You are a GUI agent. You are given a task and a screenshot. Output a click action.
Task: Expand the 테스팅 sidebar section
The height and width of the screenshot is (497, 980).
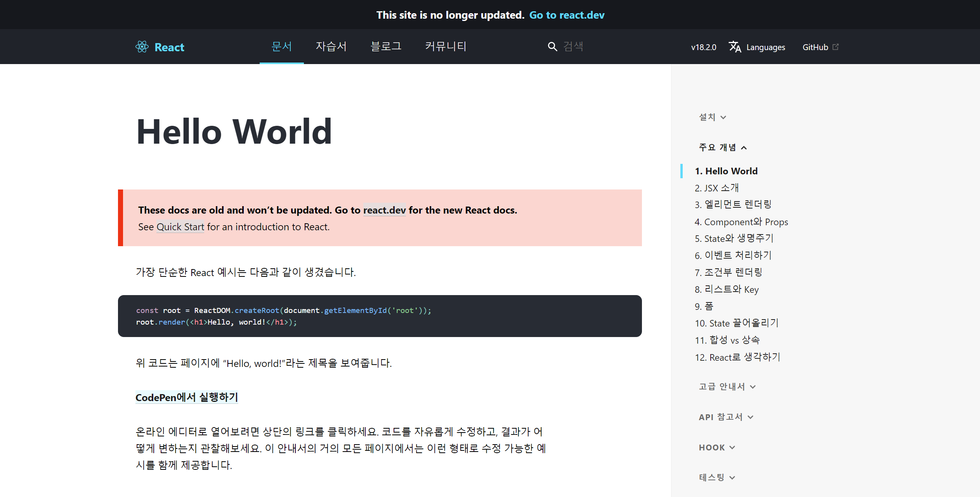(x=716, y=478)
